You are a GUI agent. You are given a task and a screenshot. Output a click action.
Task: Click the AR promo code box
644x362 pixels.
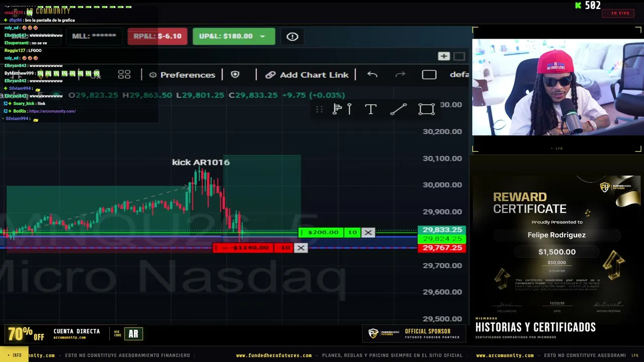133,334
